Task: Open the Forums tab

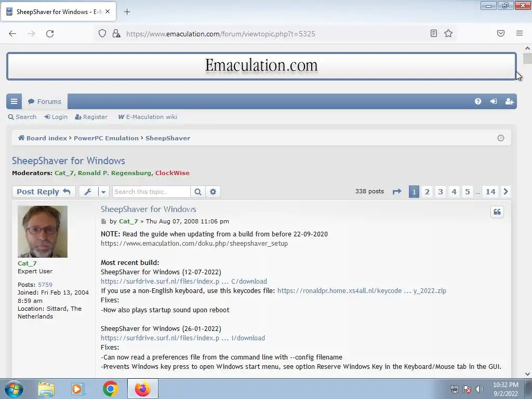Action: tap(45, 101)
